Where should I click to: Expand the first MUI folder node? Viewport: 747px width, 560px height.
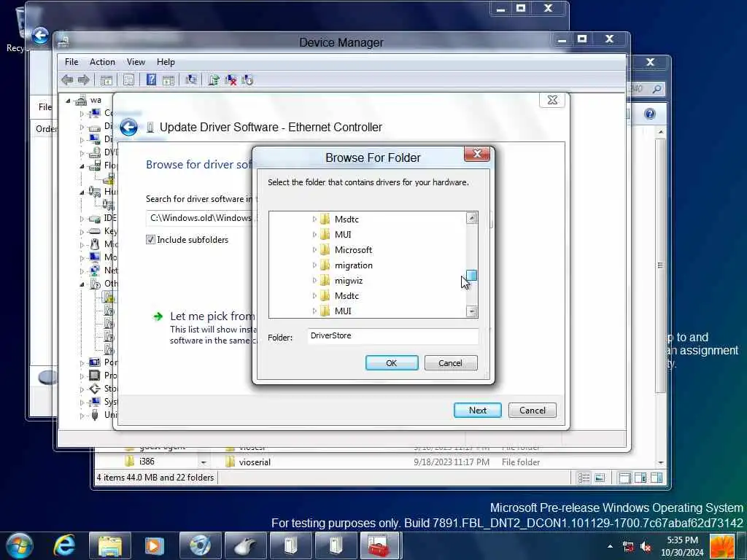[314, 234]
